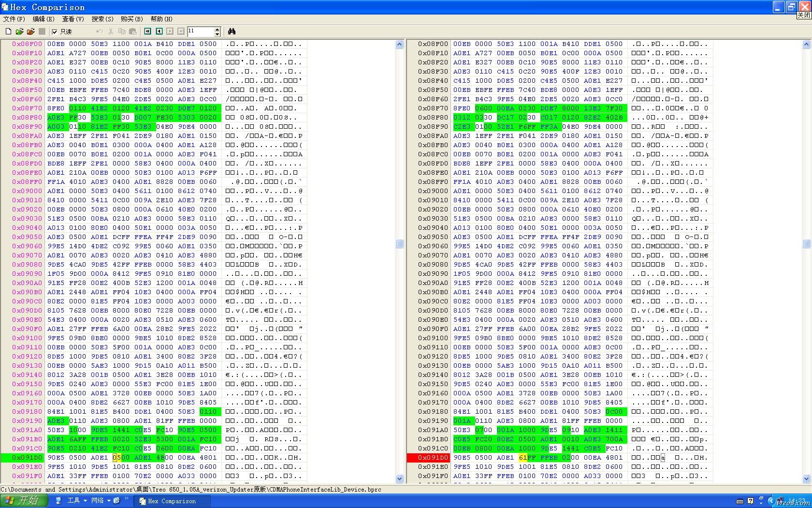Image resolution: width=812 pixels, height=508 pixels.
Task: Expand hidden tray icons arrow
Action: coord(771,501)
